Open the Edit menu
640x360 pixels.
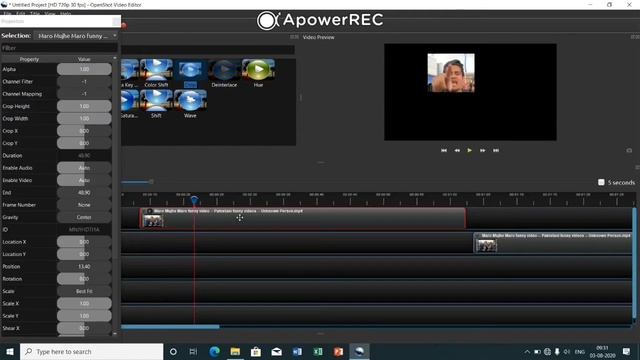pyautogui.click(x=21, y=13)
